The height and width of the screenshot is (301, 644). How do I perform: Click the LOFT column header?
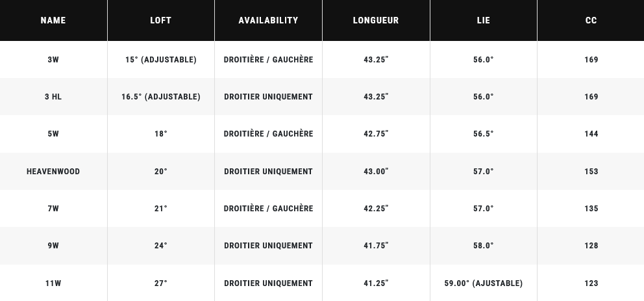point(160,20)
